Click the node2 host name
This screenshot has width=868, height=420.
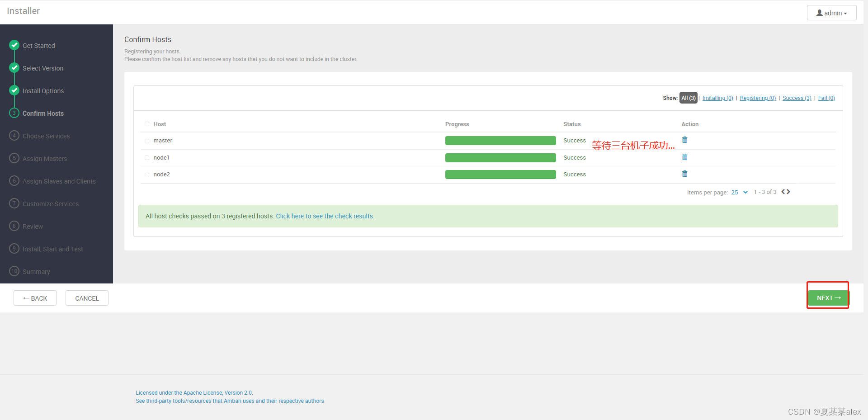[162, 175]
